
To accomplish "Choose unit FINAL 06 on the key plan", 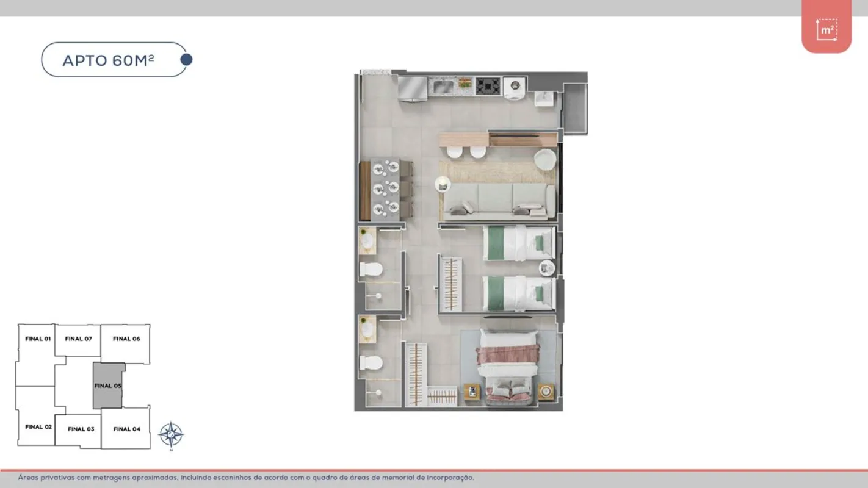I will click(x=126, y=339).
